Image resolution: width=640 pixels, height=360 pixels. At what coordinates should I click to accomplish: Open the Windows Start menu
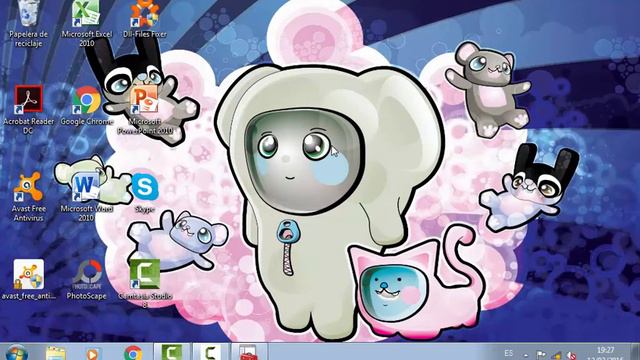tap(17, 353)
